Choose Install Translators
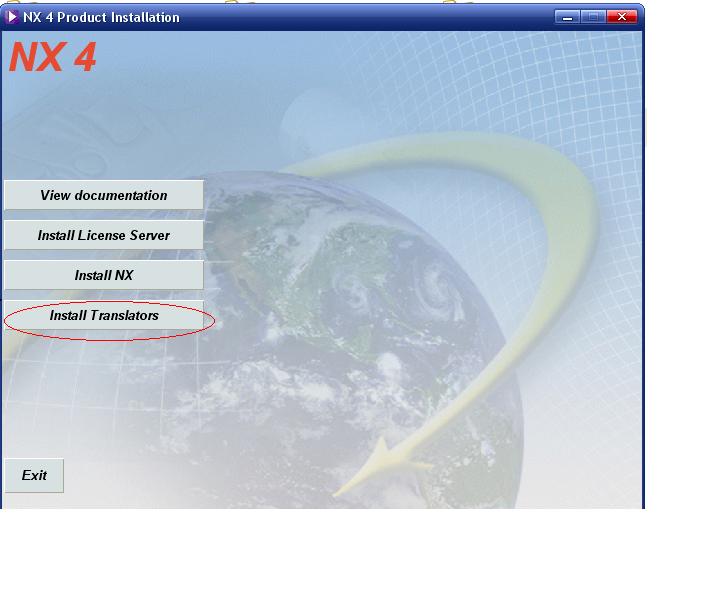Image resolution: width=702 pixels, height=606 pixels. tap(103, 315)
